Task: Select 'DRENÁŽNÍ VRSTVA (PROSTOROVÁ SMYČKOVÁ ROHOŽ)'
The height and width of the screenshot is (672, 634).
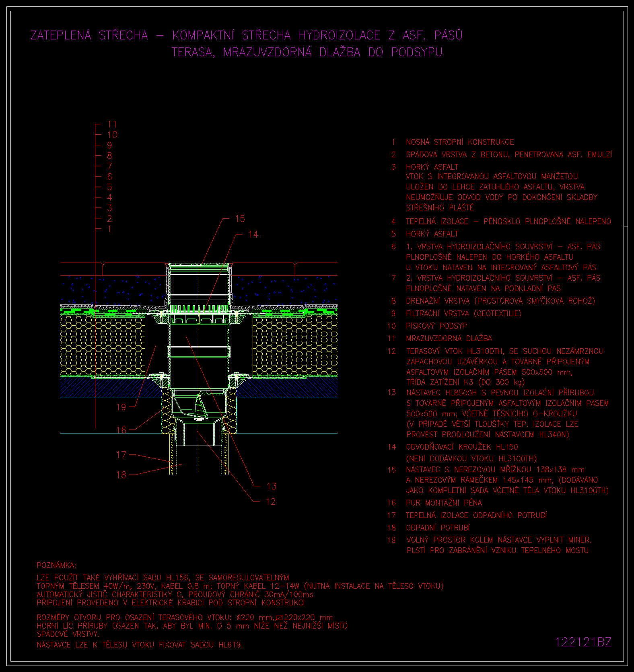Action: click(x=500, y=301)
